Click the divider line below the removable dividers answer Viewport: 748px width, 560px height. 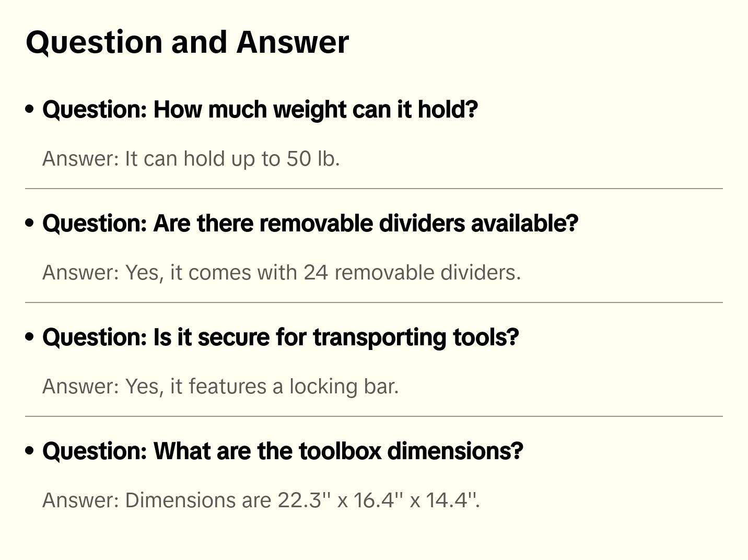coord(374,302)
